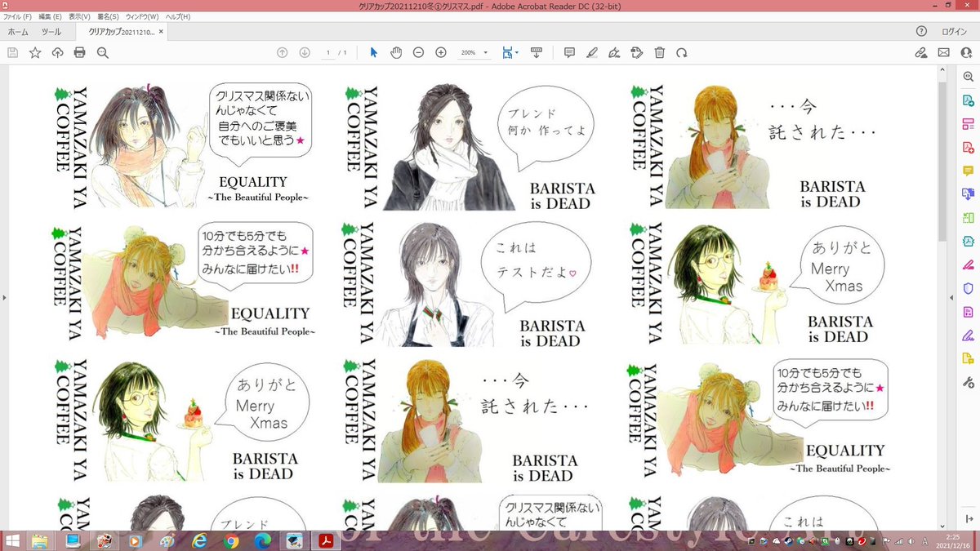Open File Explorer from taskbar
The width and height of the screenshot is (980, 551).
[x=38, y=540]
